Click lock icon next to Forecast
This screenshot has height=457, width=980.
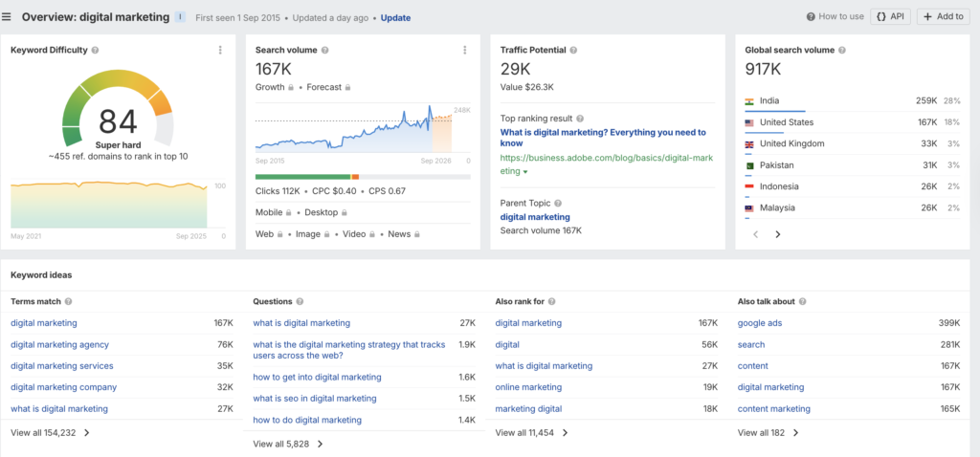pos(348,87)
